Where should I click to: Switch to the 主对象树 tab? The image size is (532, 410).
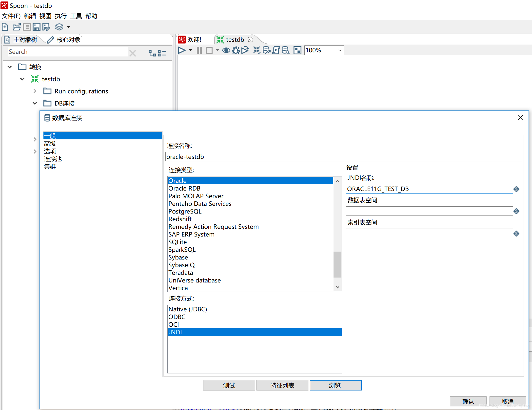pyautogui.click(x=21, y=40)
